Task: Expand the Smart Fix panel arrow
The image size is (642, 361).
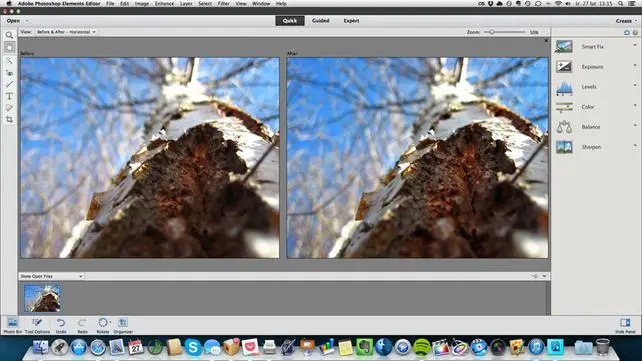Action: tap(635, 45)
